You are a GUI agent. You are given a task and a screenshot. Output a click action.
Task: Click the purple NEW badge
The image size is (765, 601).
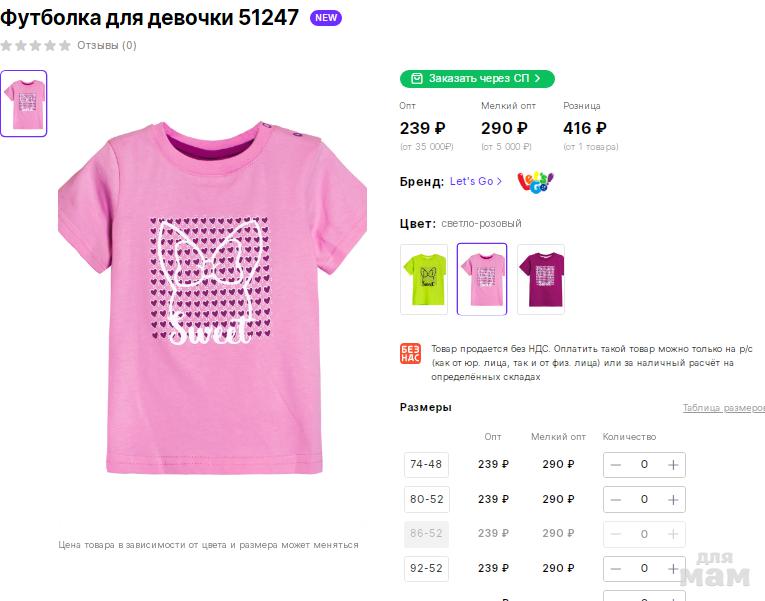(x=326, y=18)
